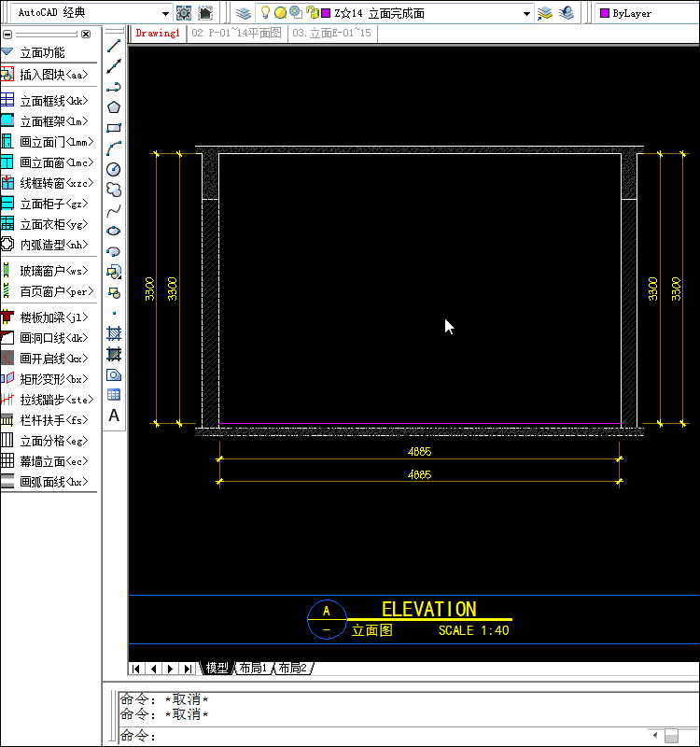Select the Multiline Text tool
Screen dimensions: 700x747
114,416
